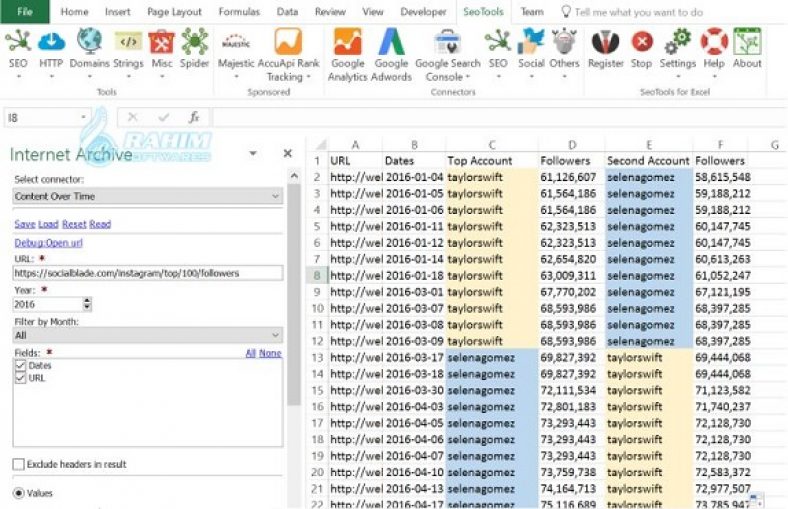Enable Exclude headers in result
Screen dimensions: 788x509
tap(19, 464)
